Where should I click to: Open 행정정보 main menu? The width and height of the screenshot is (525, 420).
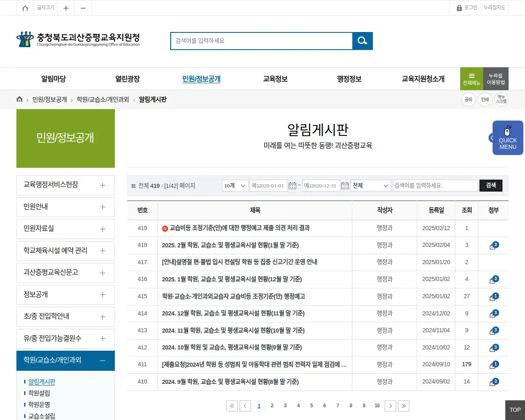[349, 79]
